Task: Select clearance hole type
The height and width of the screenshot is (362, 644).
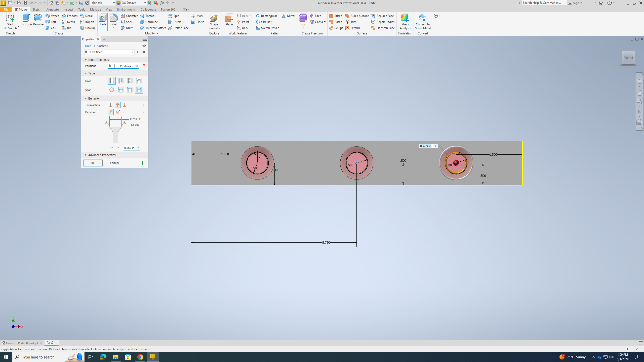Action: pos(120,81)
